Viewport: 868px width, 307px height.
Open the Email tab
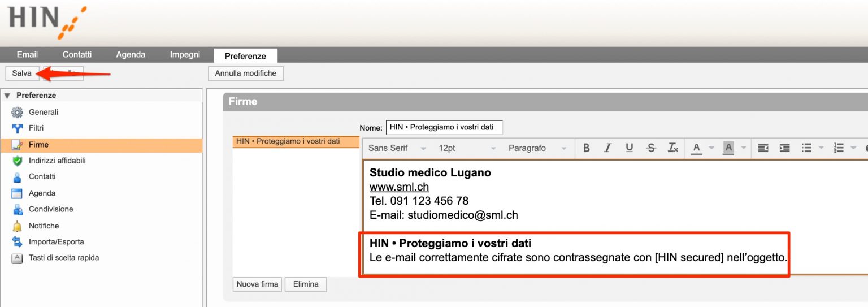click(x=27, y=55)
